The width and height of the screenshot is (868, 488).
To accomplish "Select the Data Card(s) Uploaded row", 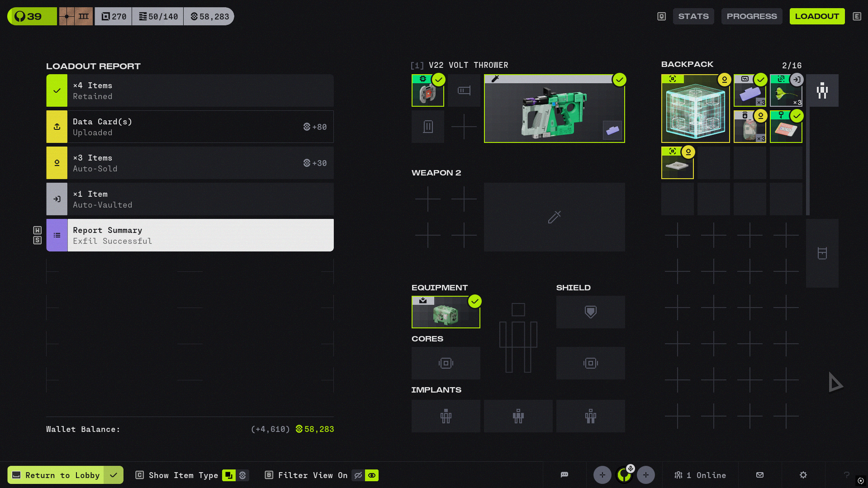I will pyautogui.click(x=190, y=127).
